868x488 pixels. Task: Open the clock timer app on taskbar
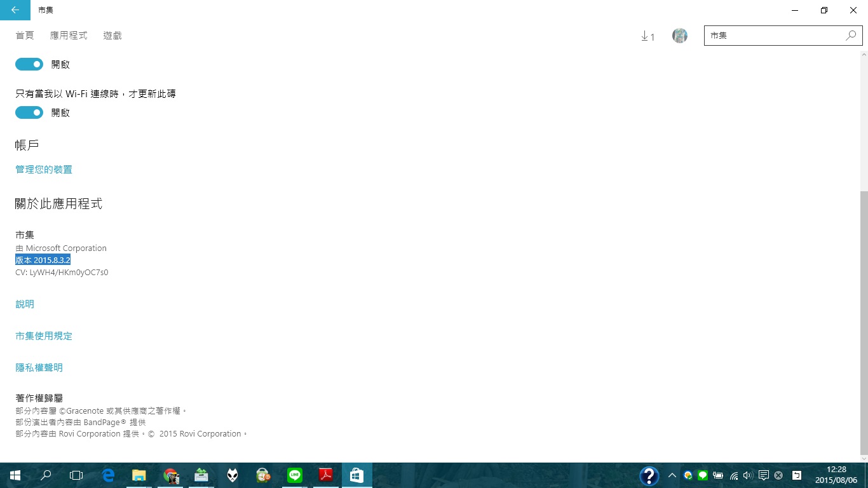click(x=263, y=475)
